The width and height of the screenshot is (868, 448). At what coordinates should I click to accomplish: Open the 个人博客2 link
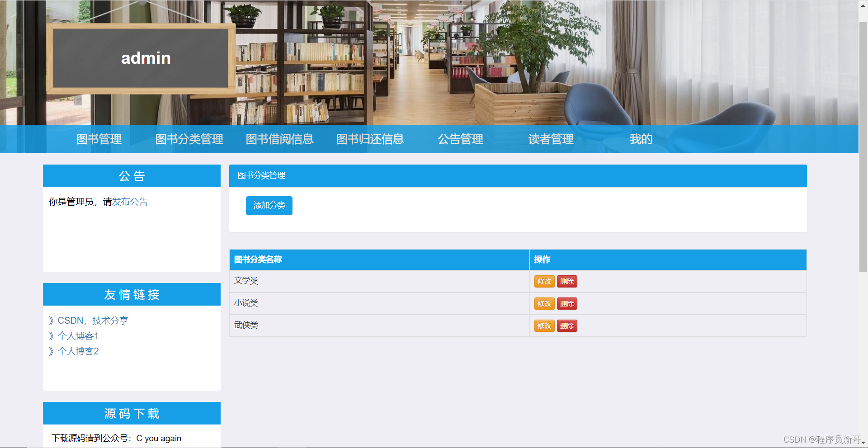point(78,351)
